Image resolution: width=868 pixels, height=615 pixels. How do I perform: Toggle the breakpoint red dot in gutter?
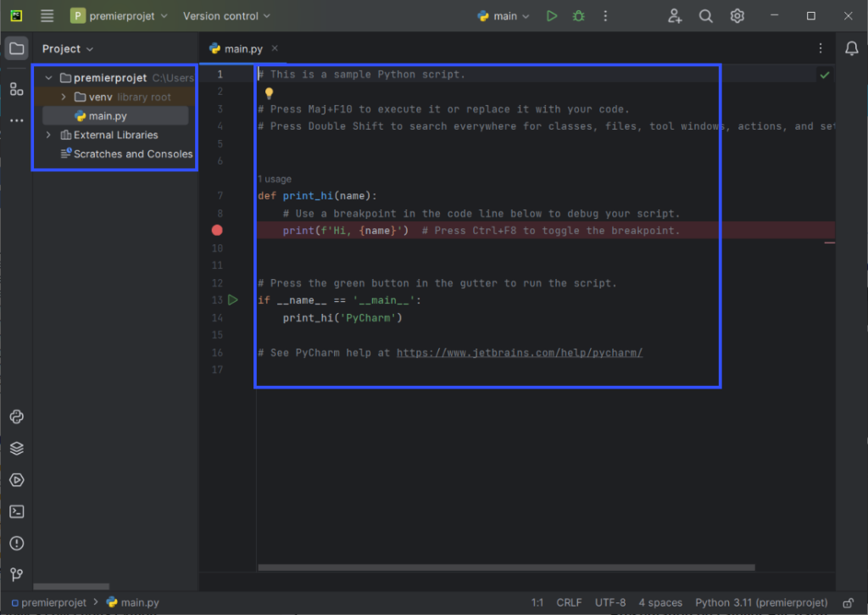[217, 231]
